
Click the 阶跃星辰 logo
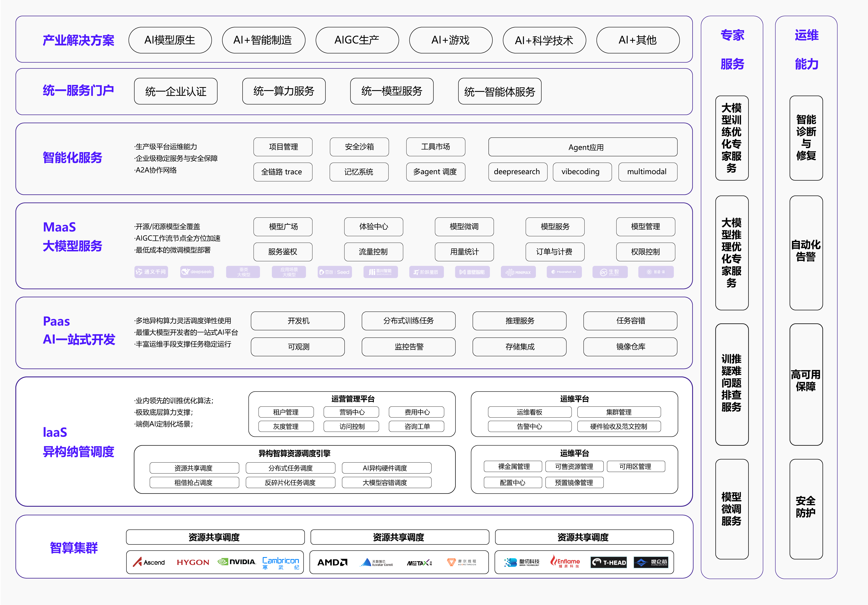426,272
